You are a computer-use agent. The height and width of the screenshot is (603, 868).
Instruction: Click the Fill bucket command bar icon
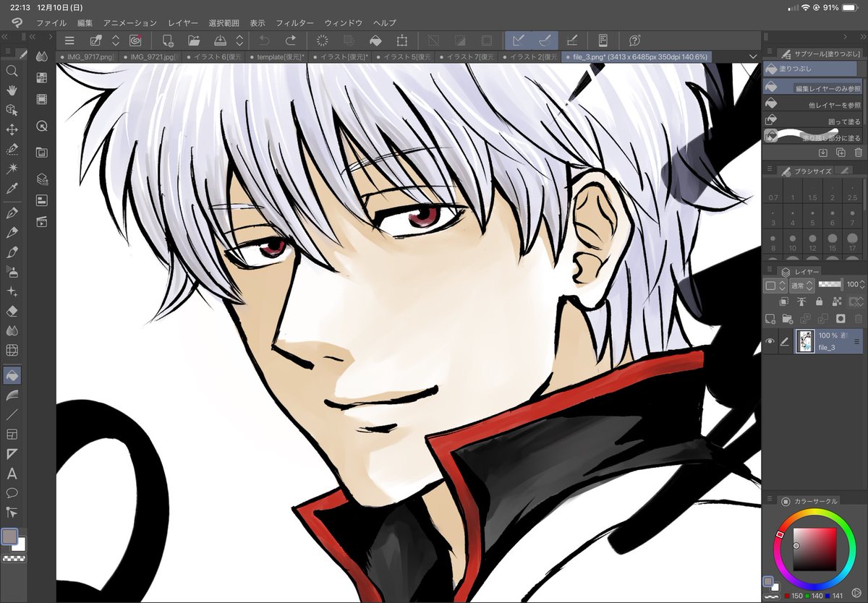click(x=376, y=40)
